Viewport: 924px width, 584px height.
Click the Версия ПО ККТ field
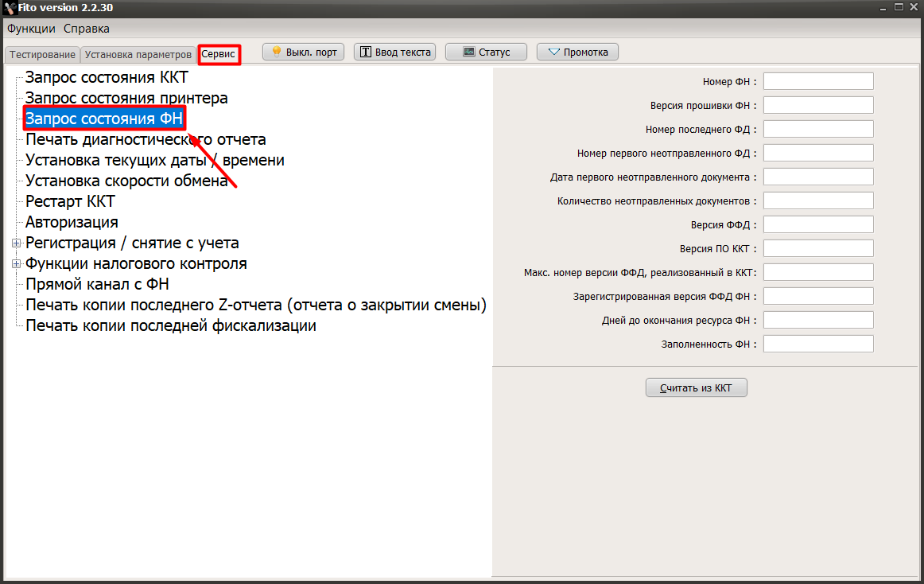(x=818, y=248)
